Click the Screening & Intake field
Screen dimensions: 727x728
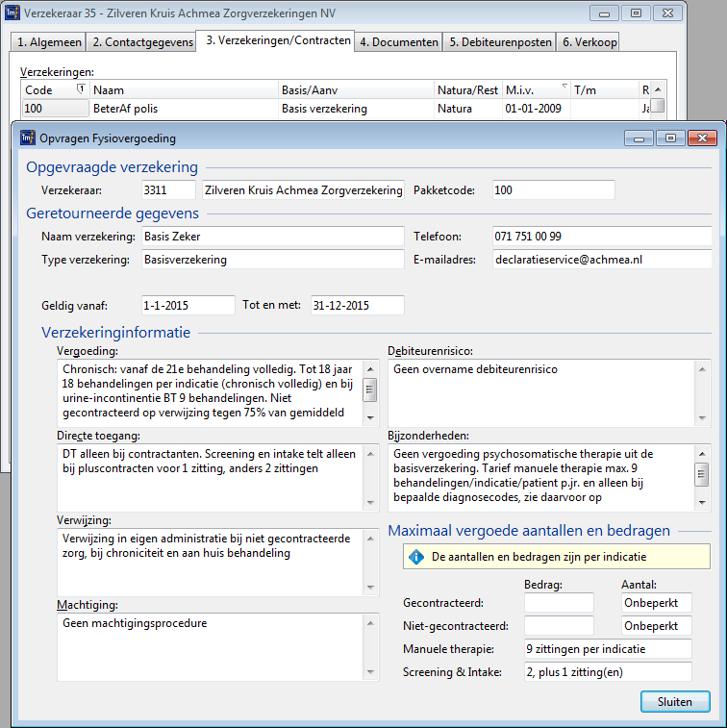(608, 672)
